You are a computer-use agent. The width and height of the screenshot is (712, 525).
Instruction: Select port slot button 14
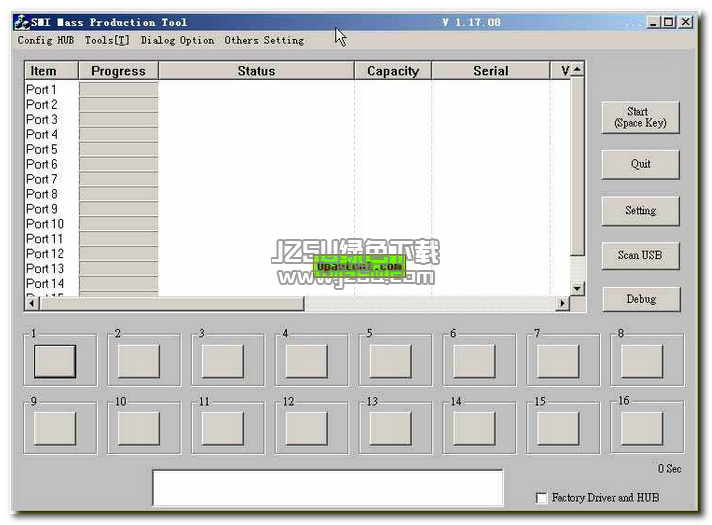[474, 428]
